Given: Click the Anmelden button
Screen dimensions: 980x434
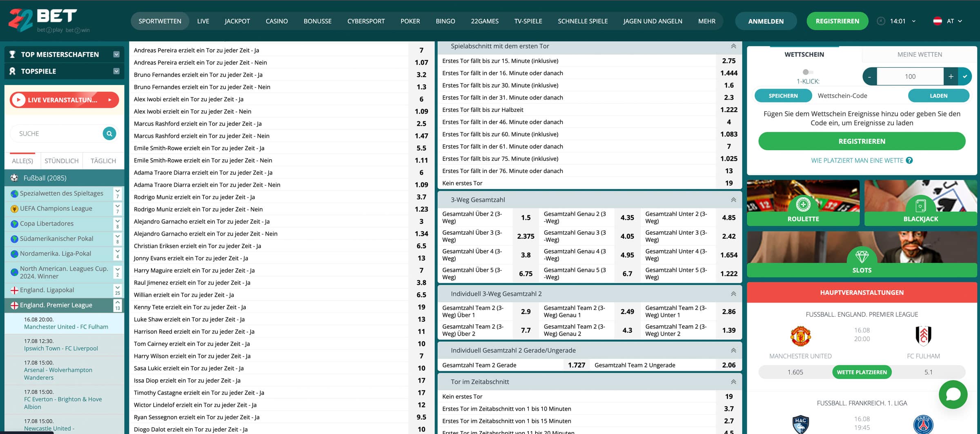Looking at the screenshot, I should pos(766,21).
